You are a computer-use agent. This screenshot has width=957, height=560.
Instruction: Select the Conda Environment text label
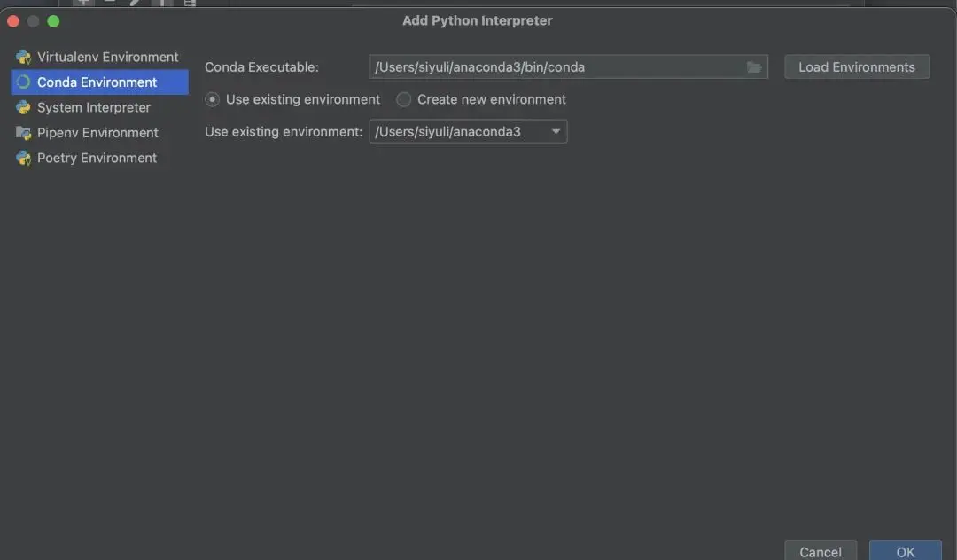coord(97,82)
